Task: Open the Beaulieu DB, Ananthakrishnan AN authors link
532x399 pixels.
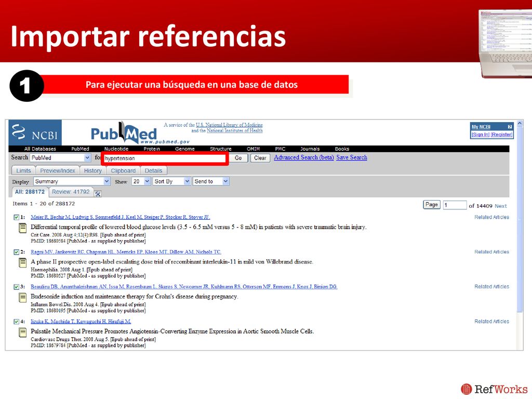Action: [184, 287]
